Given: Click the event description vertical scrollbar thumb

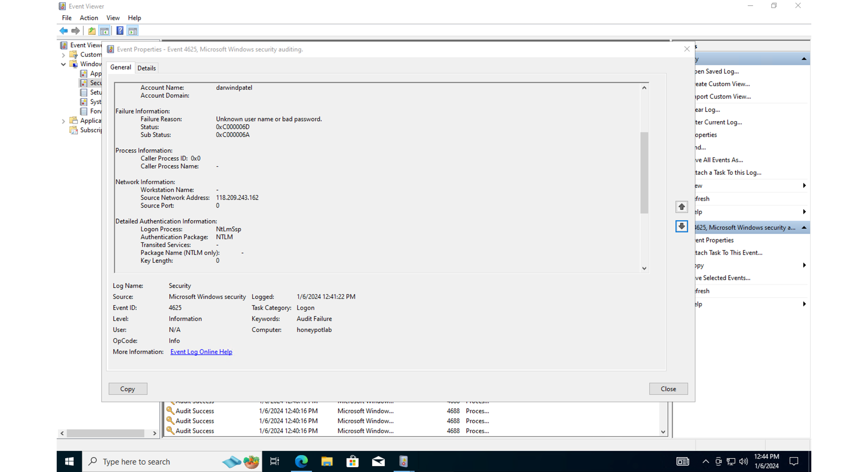Looking at the screenshot, I should click(644, 172).
